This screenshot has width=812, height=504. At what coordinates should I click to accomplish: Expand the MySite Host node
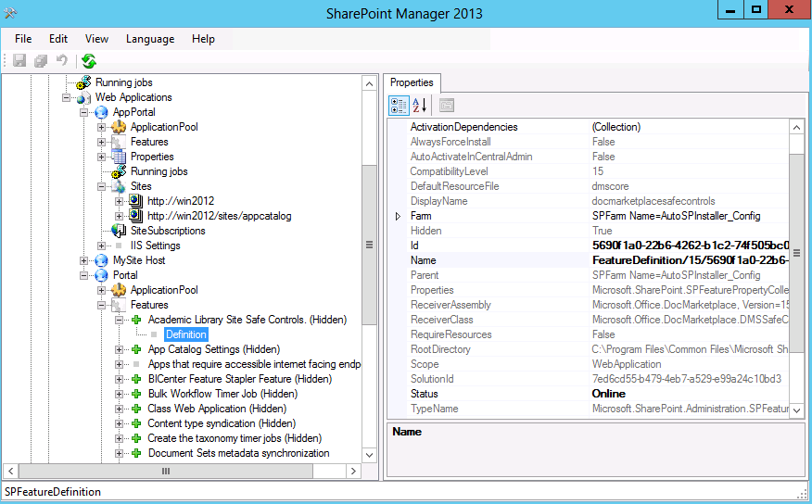(x=84, y=260)
